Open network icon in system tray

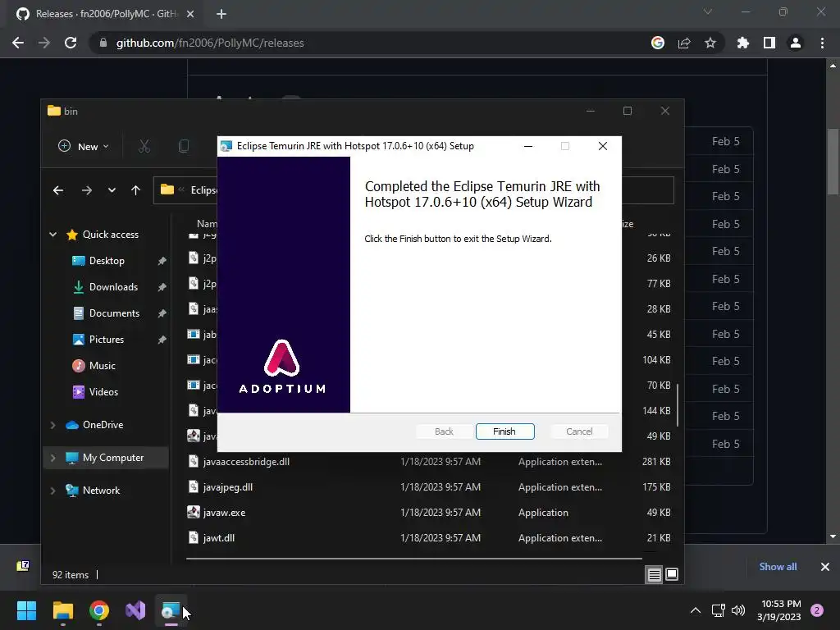coord(718,610)
